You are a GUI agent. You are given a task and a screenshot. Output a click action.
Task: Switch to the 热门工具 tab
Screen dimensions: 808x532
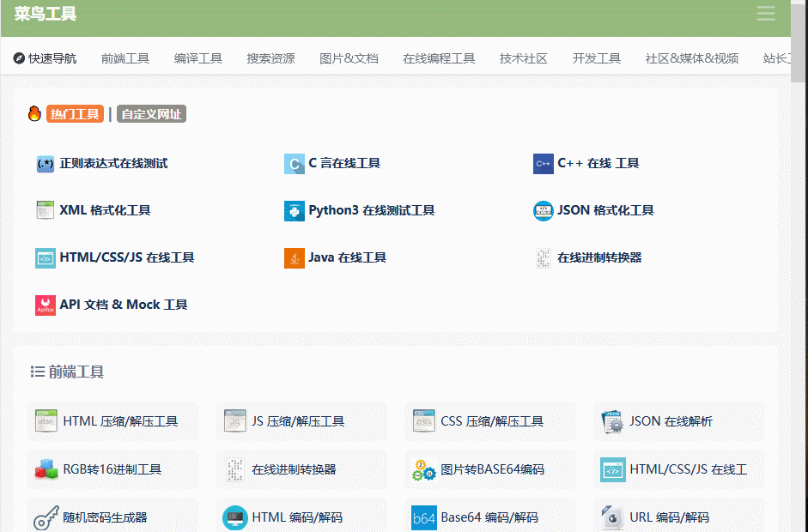click(75, 114)
